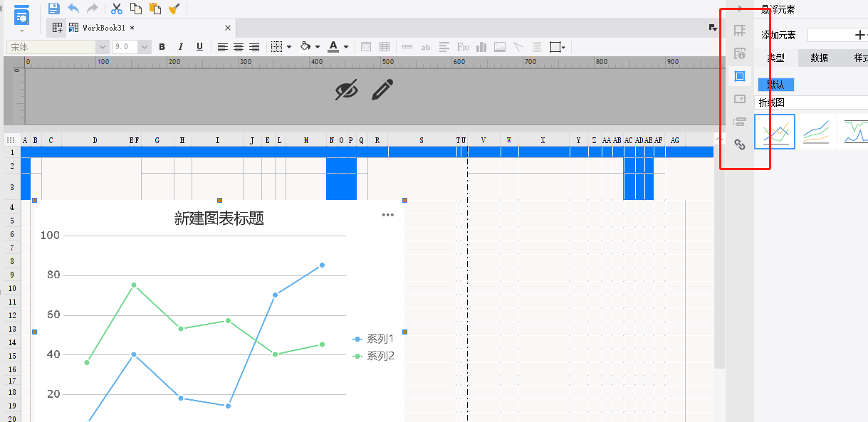Screen dimensions: 868x422
Task: Insert a formula with the F(x) icon
Action: coord(463,47)
